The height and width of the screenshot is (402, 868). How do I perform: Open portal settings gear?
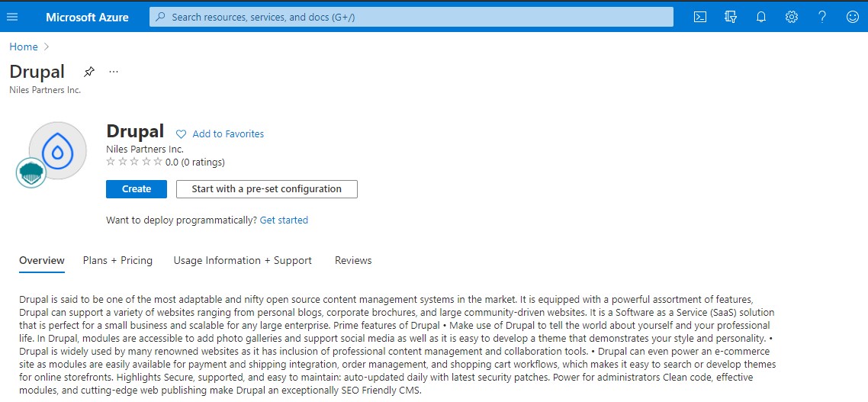792,17
